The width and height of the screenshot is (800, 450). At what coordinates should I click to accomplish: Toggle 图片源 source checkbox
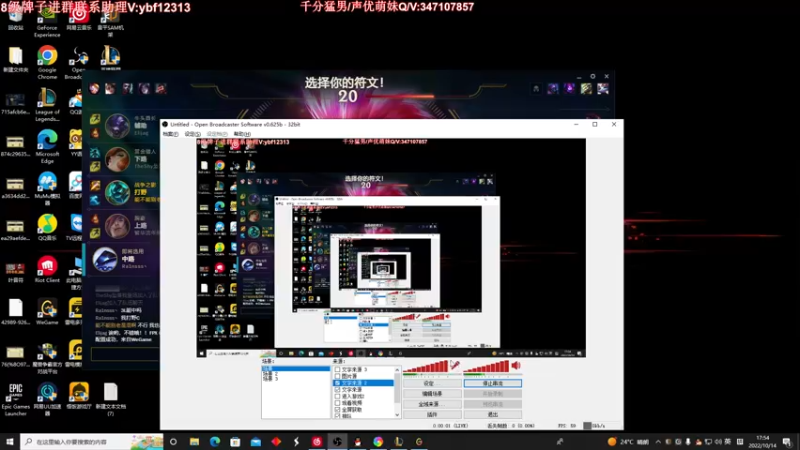click(337, 376)
